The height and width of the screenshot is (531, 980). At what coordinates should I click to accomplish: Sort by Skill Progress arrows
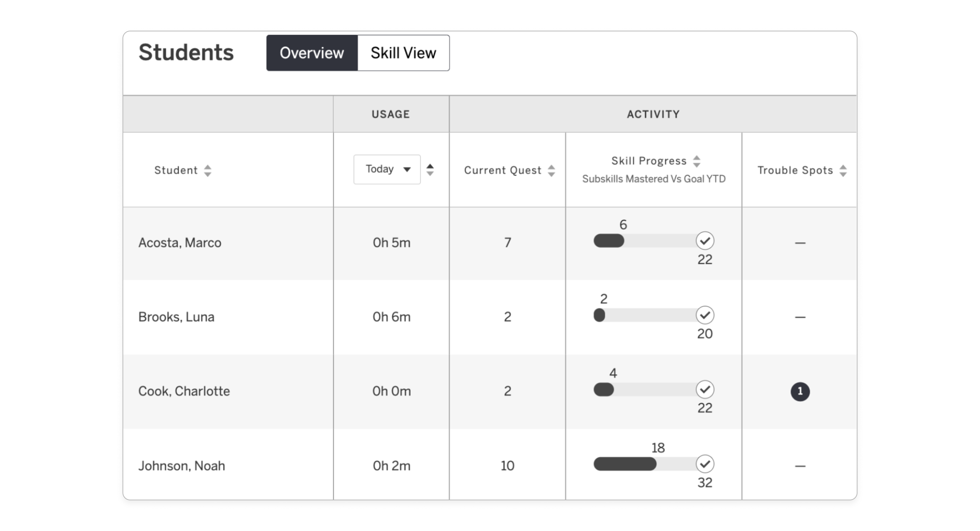(696, 161)
